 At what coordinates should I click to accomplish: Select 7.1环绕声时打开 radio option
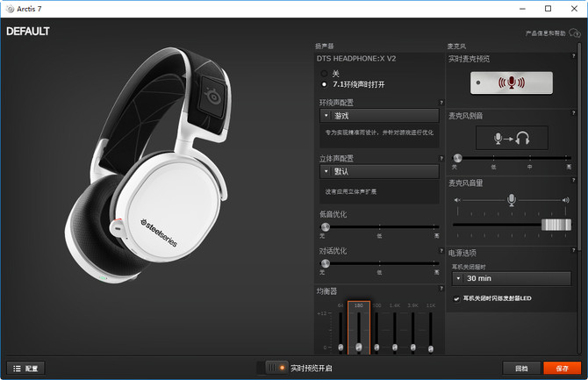(x=324, y=84)
